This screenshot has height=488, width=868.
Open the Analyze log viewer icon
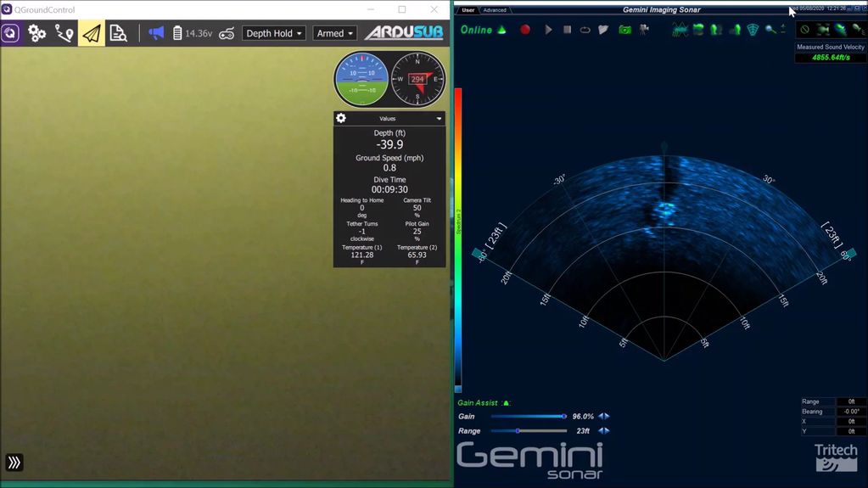(x=119, y=33)
